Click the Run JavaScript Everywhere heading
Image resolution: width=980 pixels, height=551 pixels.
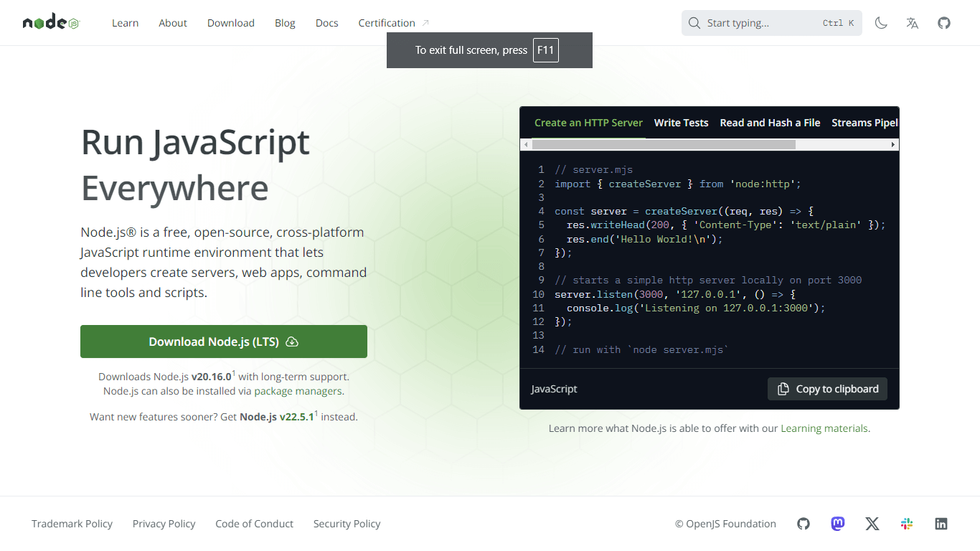[x=195, y=165]
